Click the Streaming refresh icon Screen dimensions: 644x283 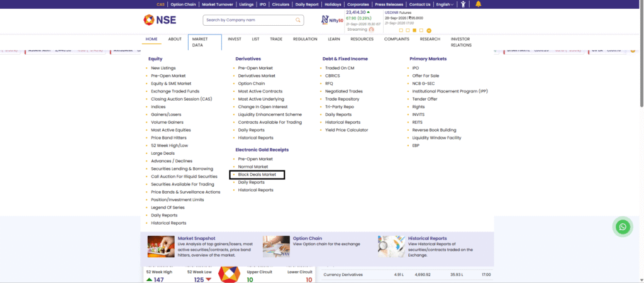pos(372,30)
